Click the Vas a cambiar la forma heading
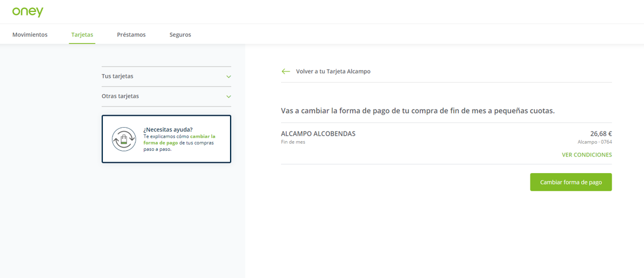 point(418,111)
